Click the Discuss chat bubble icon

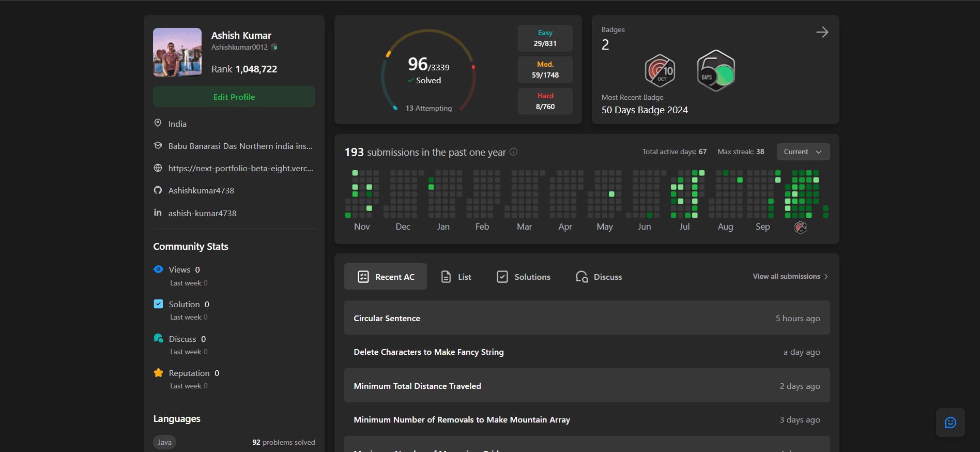pyautogui.click(x=158, y=338)
